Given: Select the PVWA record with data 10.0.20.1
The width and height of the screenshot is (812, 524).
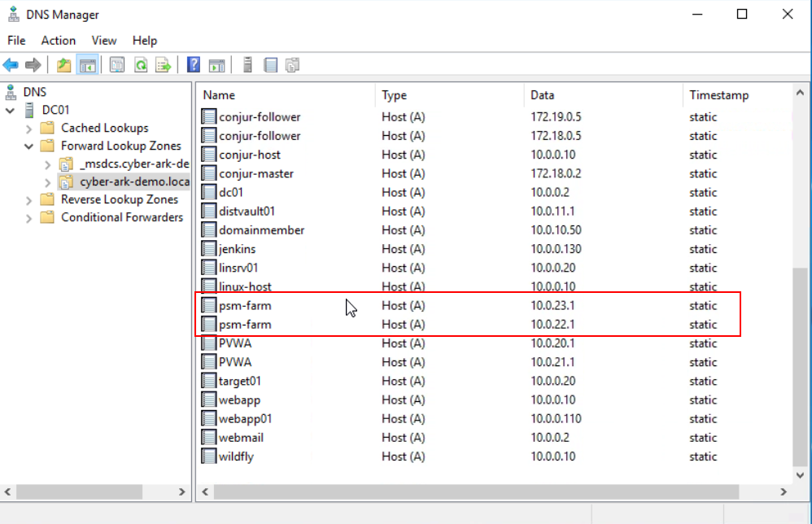Looking at the screenshot, I should tap(495, 343).
